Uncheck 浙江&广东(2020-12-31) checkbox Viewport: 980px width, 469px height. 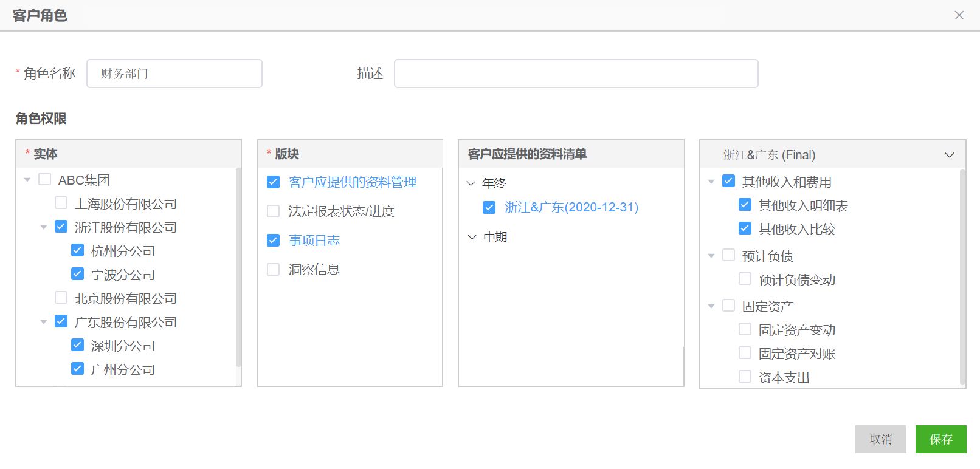pos(489,208)
